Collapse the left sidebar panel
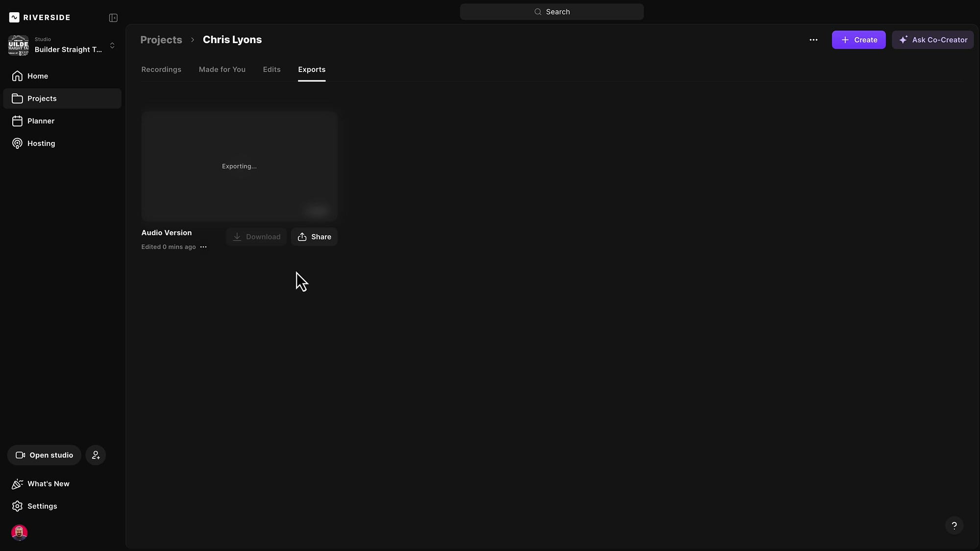The height and width of the screenshot is (551, 980). click(x=113, y=17)
